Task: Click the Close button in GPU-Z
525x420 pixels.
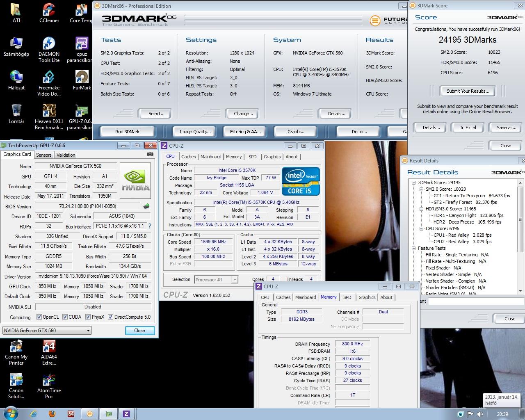Action: [139, 331]
